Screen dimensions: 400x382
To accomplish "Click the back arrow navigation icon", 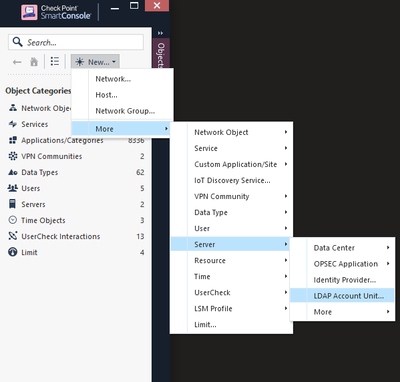I will pos(17,62).
